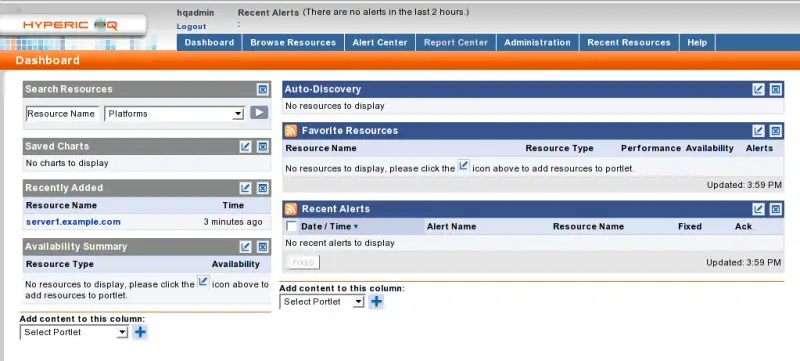Remove the Auto-Discovery portlet
Screen dimensions: 800x361
775,90
